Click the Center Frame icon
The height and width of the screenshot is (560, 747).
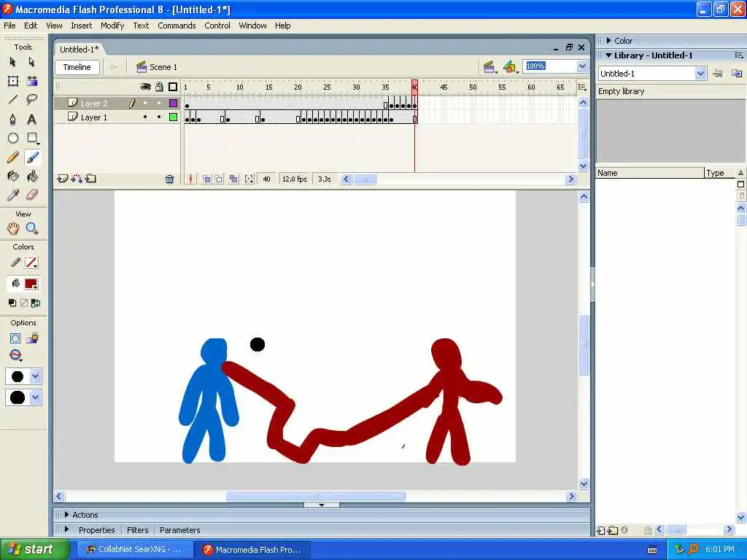(x=190, y=179)
